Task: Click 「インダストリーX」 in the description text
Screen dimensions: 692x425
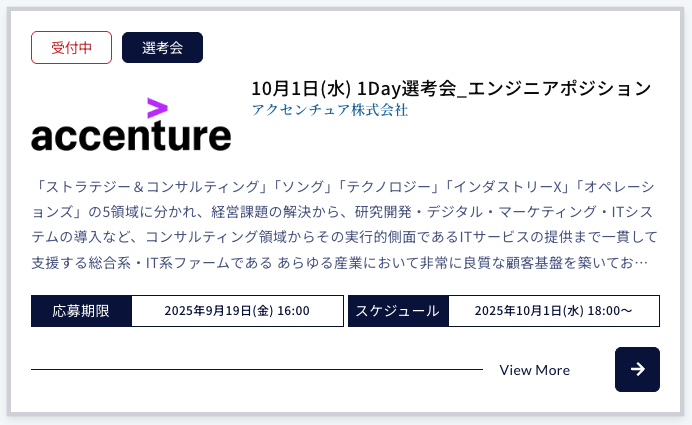Action: pos(506,186)
